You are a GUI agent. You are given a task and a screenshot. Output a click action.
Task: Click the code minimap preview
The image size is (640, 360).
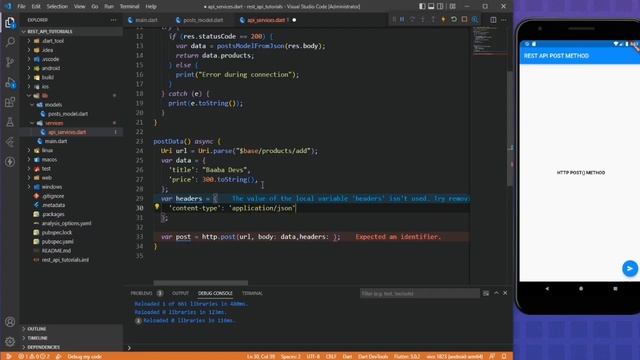[x=490, y=41]
